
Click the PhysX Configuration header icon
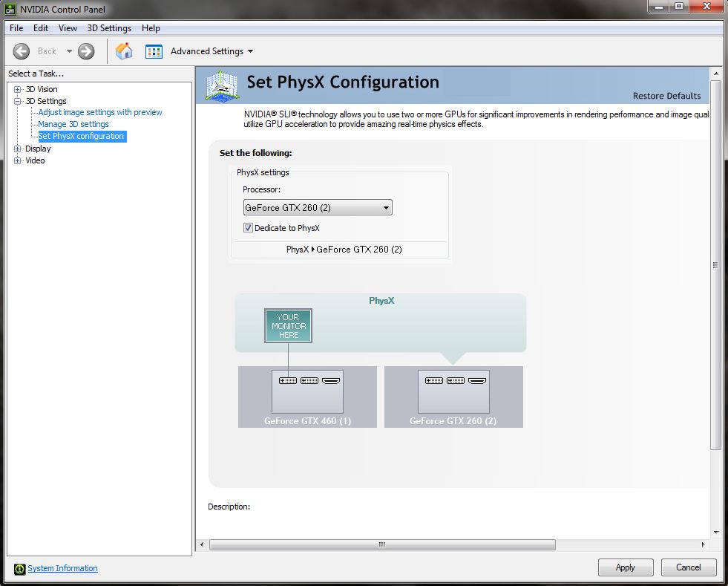223,85
